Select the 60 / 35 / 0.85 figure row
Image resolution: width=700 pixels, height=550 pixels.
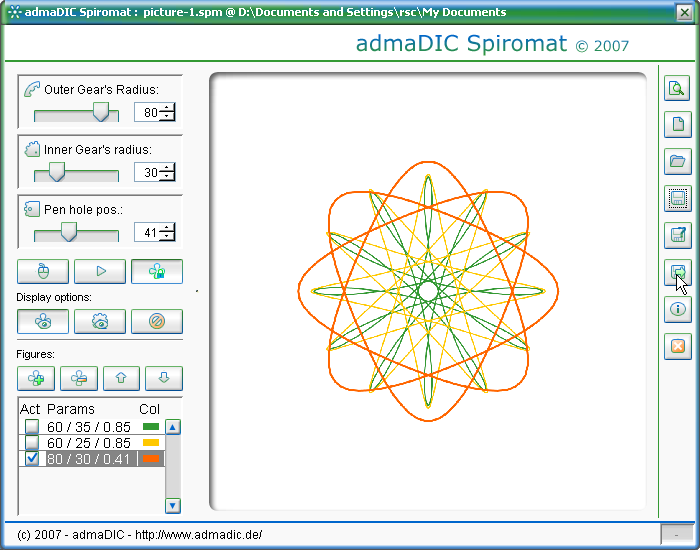pos(92,427)
